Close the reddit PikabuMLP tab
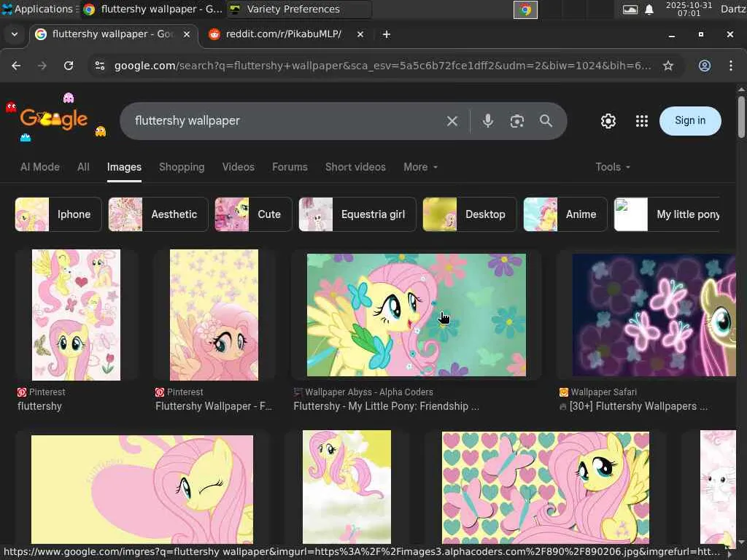This screenshot has height=560, width=747. point(360,34)
